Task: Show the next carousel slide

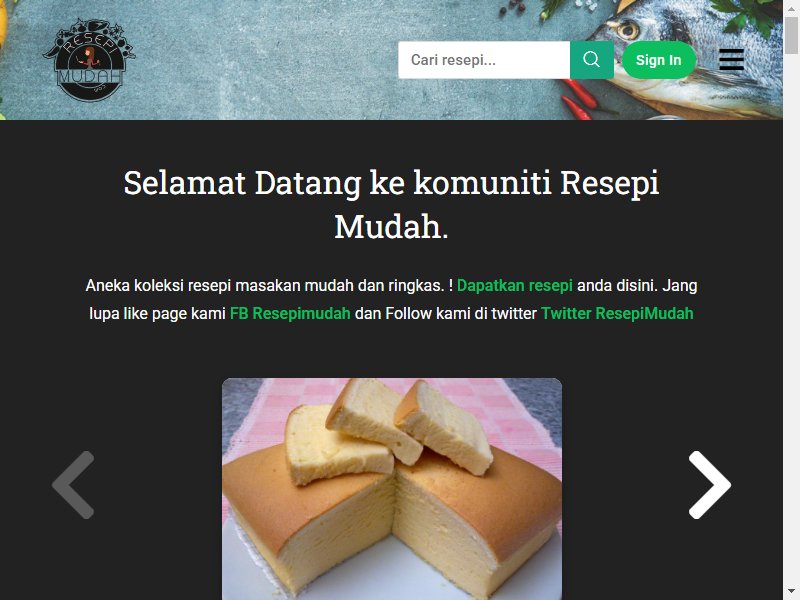Action: point(710,485)
